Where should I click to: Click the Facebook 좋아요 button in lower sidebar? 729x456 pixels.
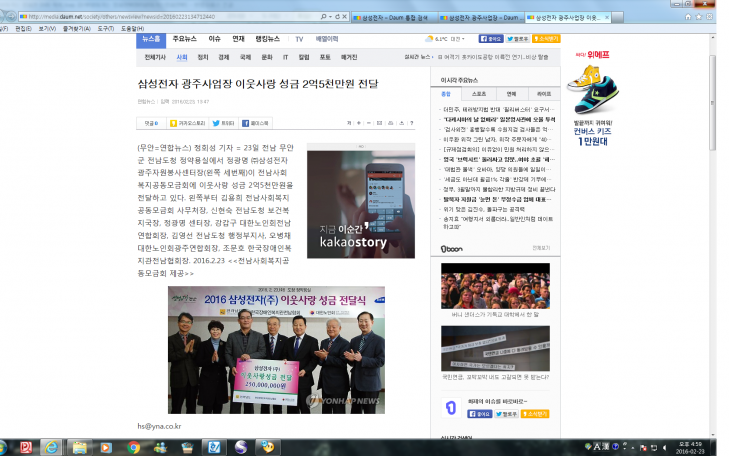479,414
